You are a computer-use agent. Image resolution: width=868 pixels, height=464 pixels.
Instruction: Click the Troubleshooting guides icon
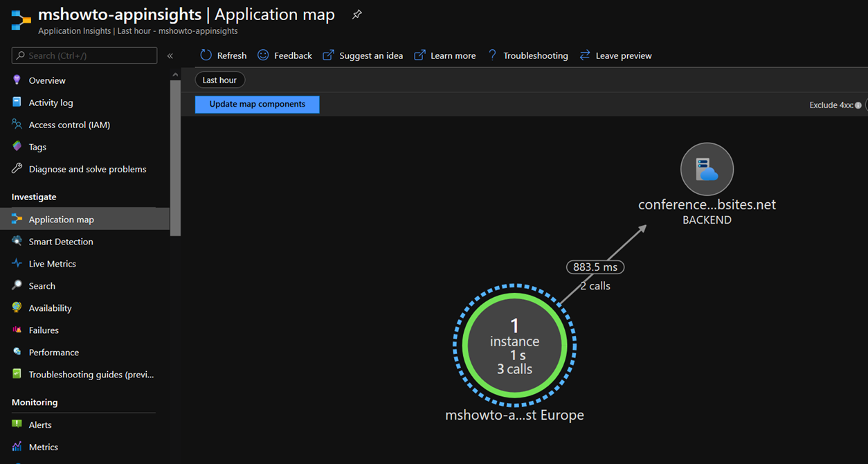17,374
